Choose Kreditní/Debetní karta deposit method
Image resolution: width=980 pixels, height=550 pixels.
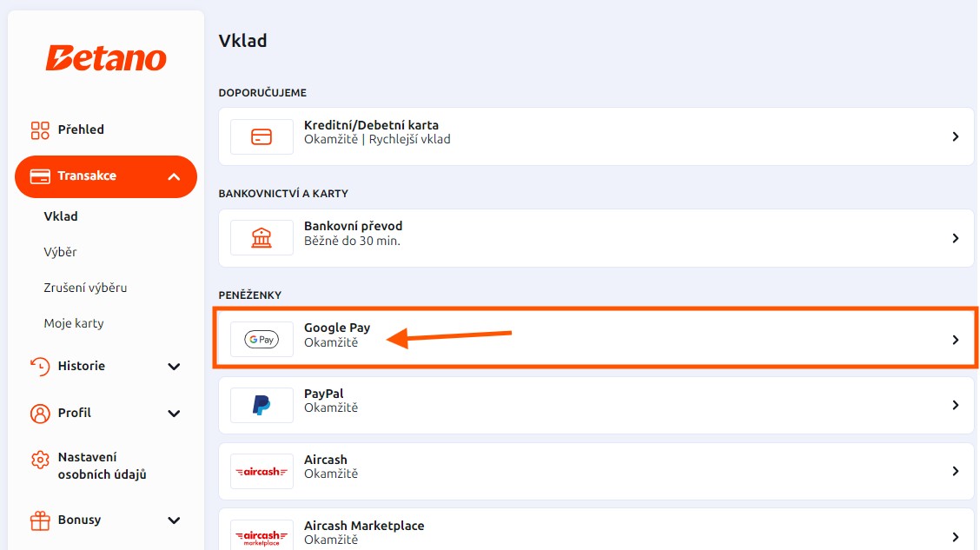point(596,137)
